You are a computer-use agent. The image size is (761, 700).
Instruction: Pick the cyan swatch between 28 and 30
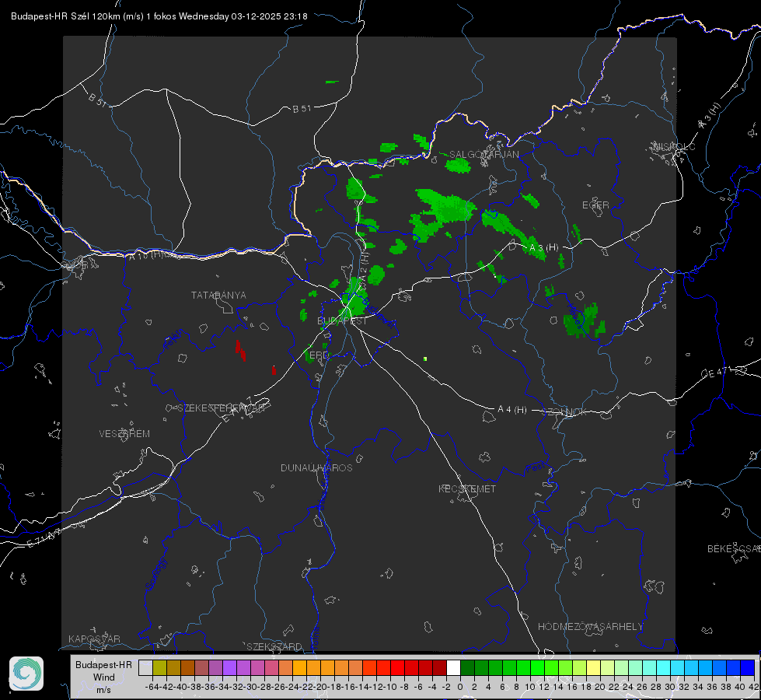[663, 667]
